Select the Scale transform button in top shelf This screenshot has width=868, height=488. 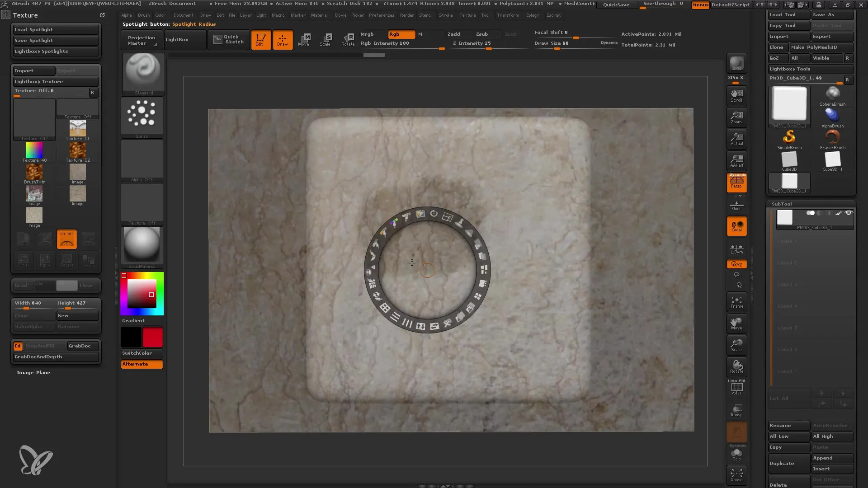325,40
